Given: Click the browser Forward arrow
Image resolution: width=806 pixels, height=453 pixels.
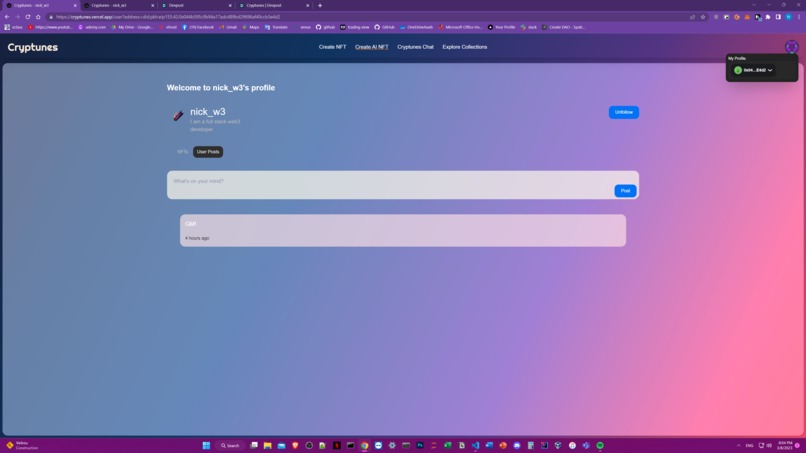Looking at the screenshot, I should 17,17.
